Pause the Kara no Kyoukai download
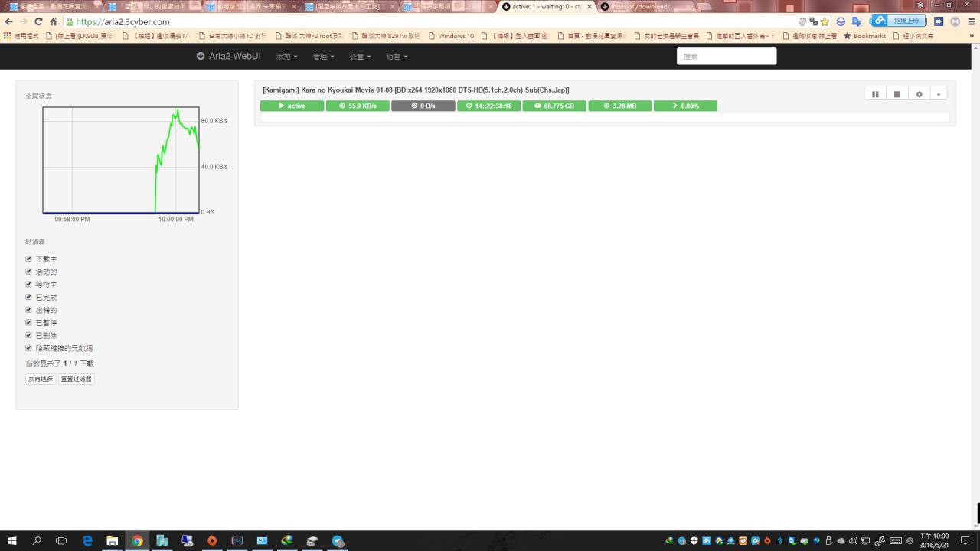Viewport: 980px width, 551px height. pyautogui.click(x=875, y=94)
